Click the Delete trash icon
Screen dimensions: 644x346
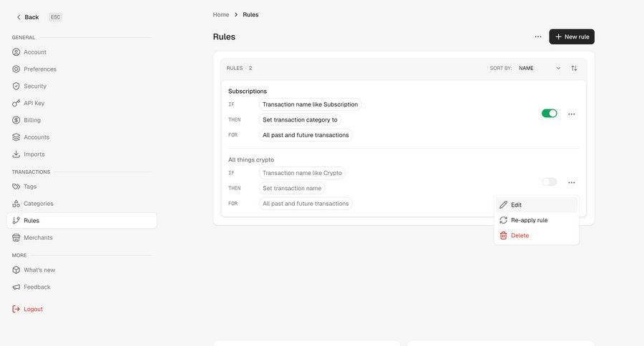tap(503, 236)
